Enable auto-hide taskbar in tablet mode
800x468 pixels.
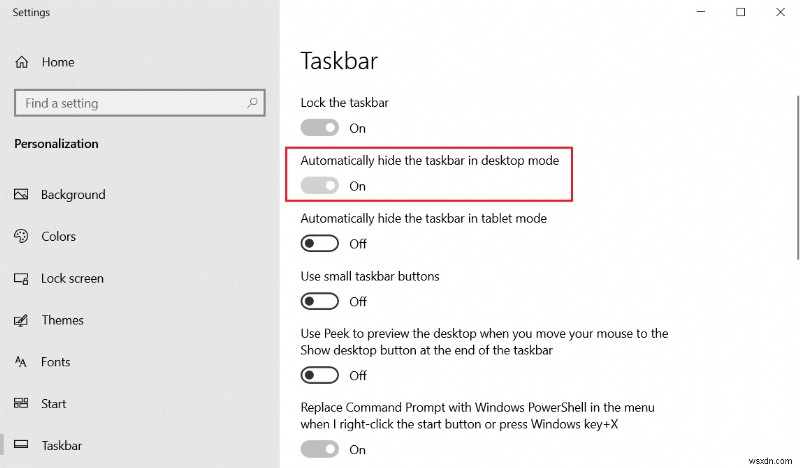coord(320,243)
